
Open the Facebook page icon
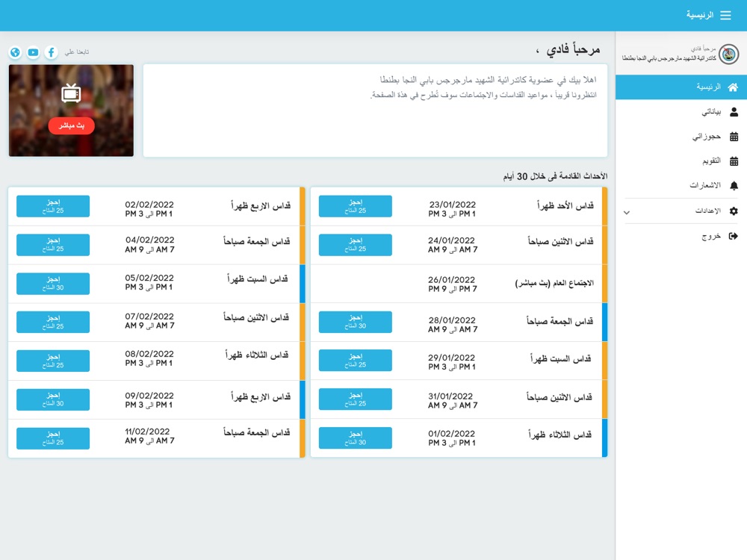[x=51, y=52]
